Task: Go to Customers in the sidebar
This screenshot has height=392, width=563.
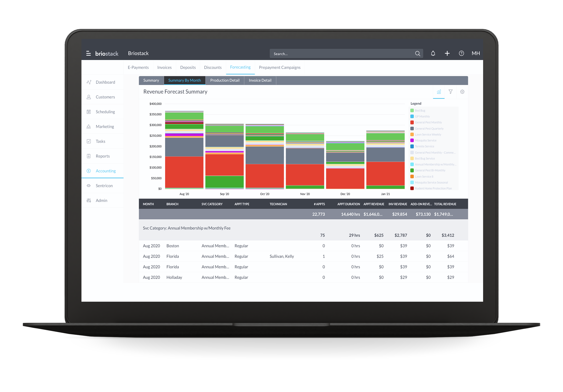Action: (x=102, y=97)
